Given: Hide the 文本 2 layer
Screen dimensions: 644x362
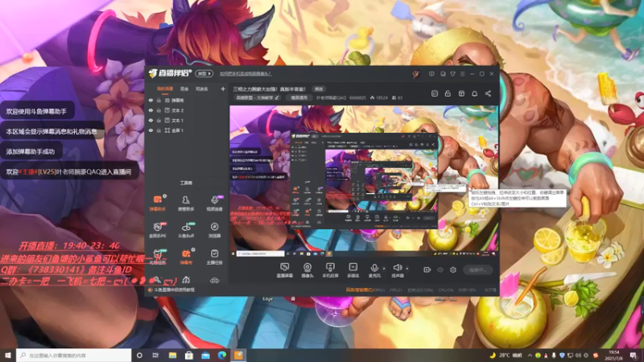Looking at the screenshot, I should coord(151,110).
